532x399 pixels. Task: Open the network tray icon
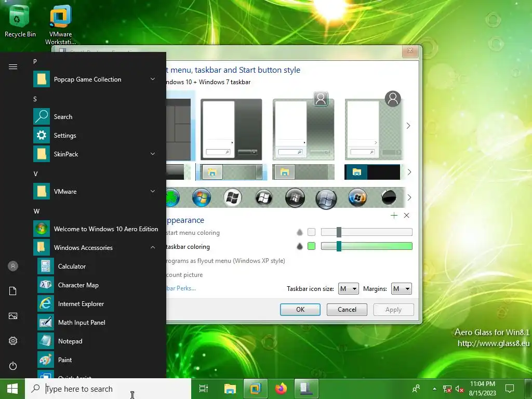[447, 389]
